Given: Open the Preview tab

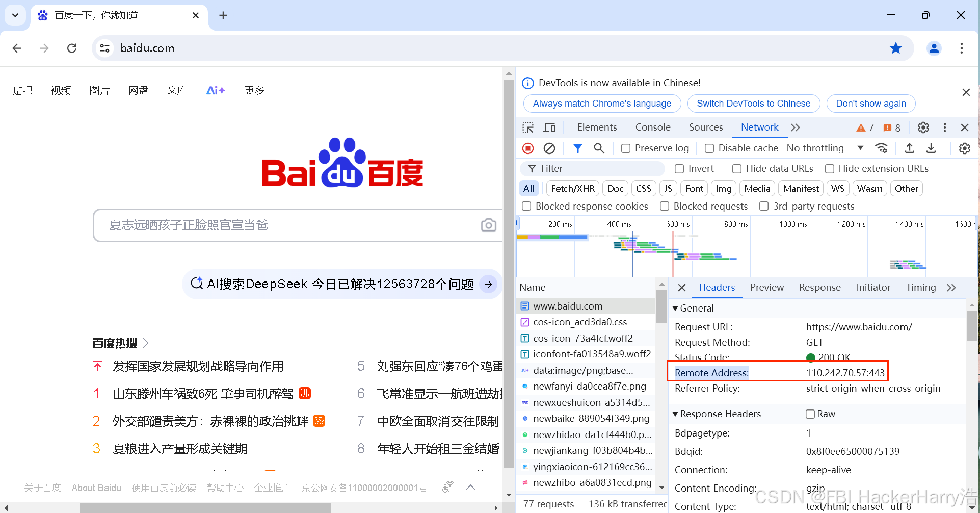Looking at the screenshot, I should pos(767,288).
